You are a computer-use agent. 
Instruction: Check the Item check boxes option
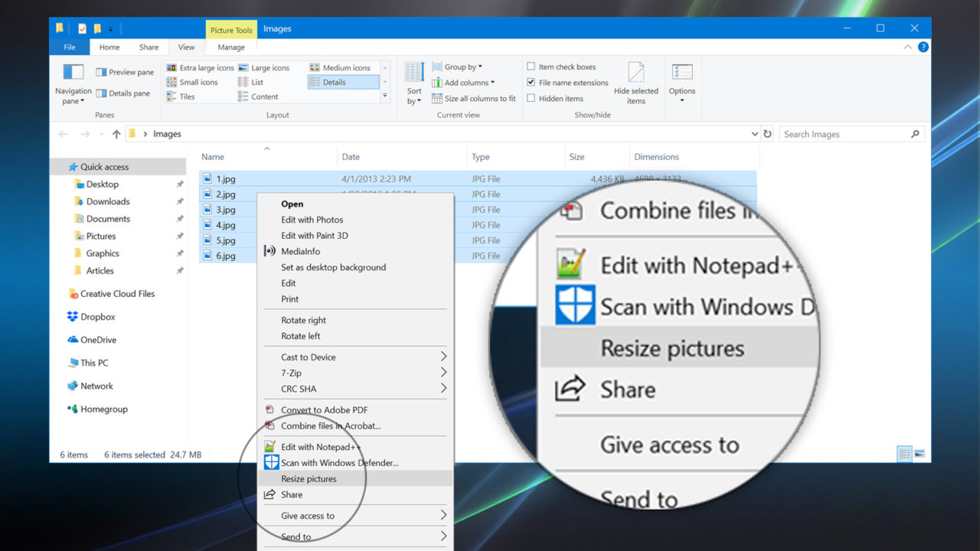click(x=531, y=66)
